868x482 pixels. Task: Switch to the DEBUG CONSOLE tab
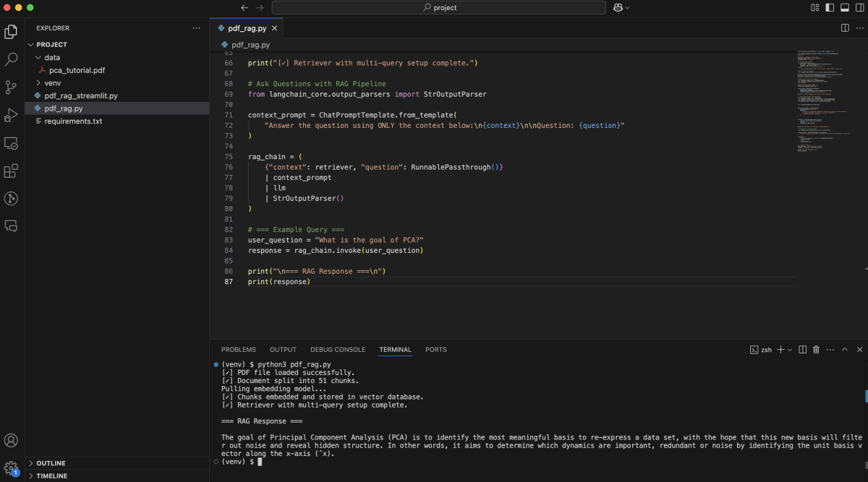338,350
